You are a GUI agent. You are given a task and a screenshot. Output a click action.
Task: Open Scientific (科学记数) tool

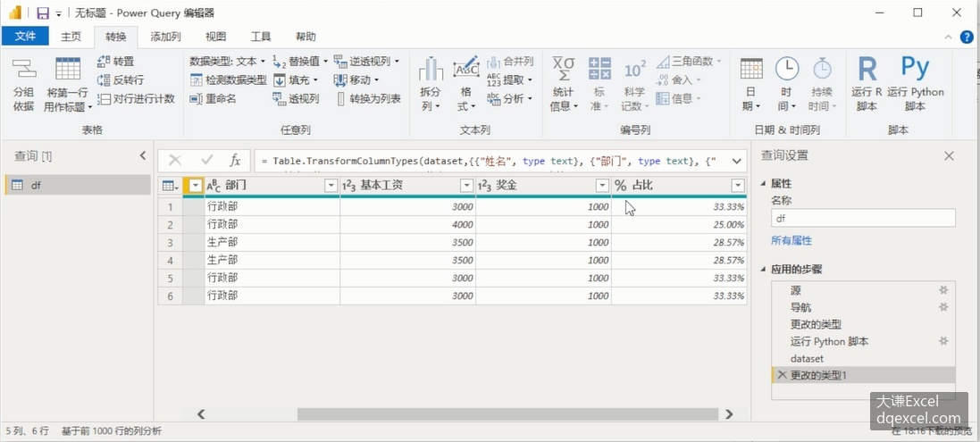[x=635, y=86]
